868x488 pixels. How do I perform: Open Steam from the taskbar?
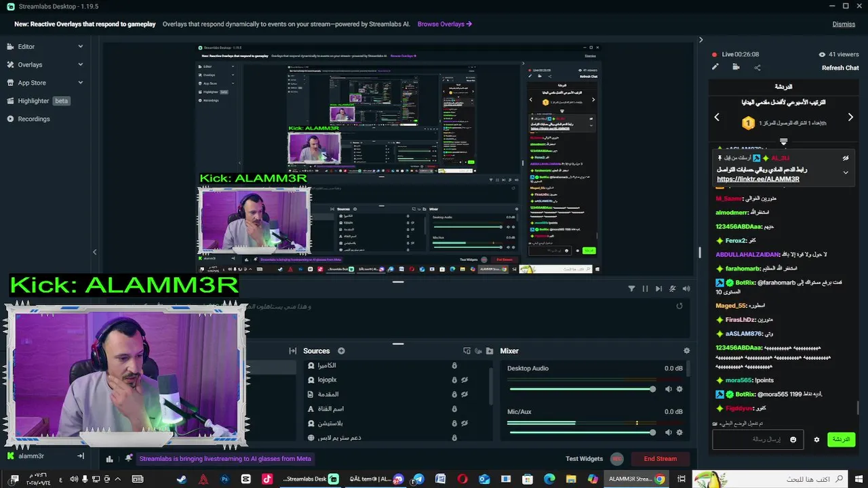click(x=181, y=479)
